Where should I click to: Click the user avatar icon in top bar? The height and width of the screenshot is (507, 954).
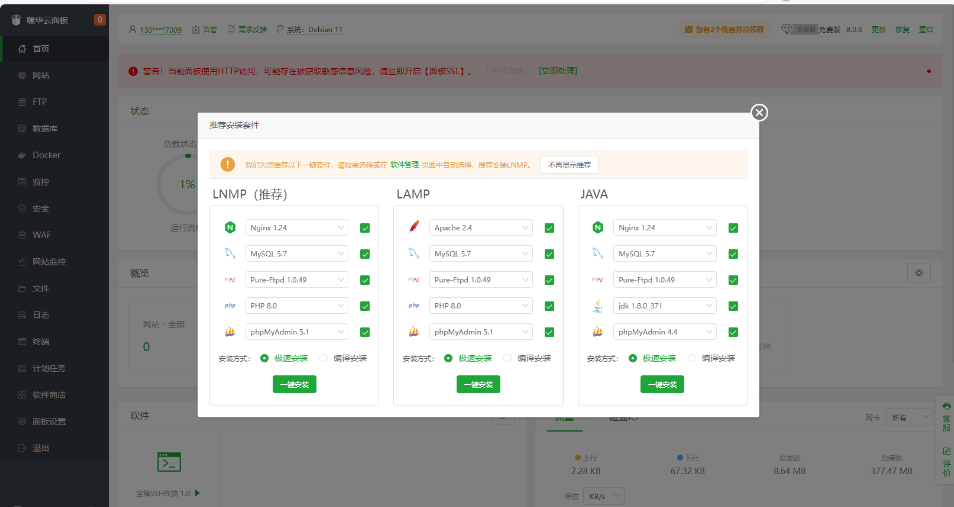[x=132, y=29]
